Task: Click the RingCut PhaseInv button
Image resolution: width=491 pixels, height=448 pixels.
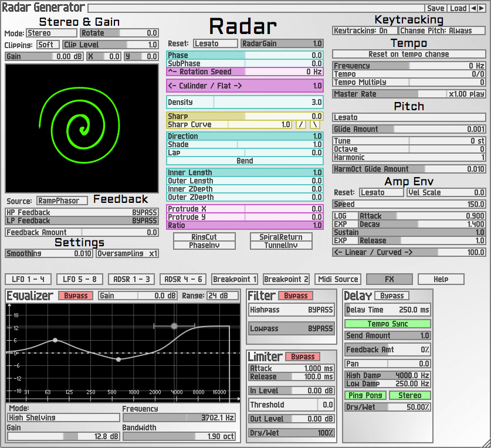Action: click(x=204, y=242)
